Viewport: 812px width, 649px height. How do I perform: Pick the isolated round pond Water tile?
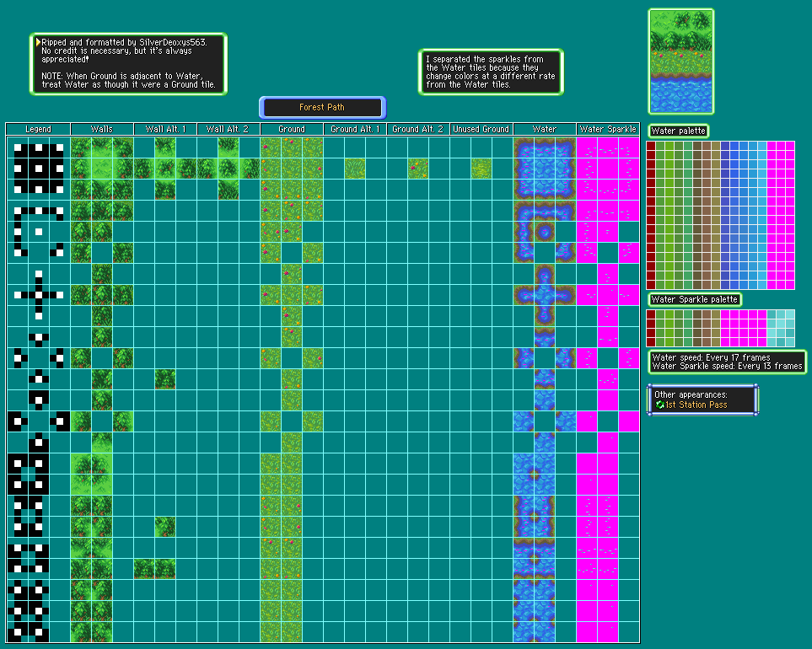pyautogui.click(x=544, y=232)
